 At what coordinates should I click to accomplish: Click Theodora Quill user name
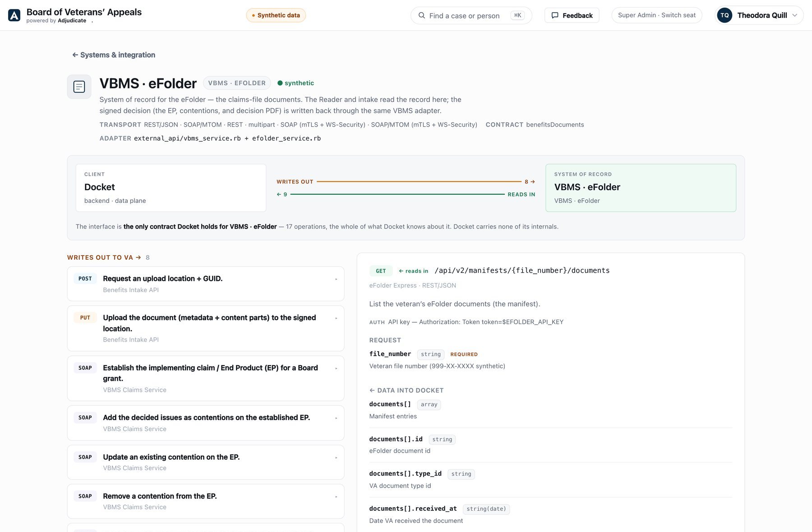pyautogui.click(x=762, y=15)
